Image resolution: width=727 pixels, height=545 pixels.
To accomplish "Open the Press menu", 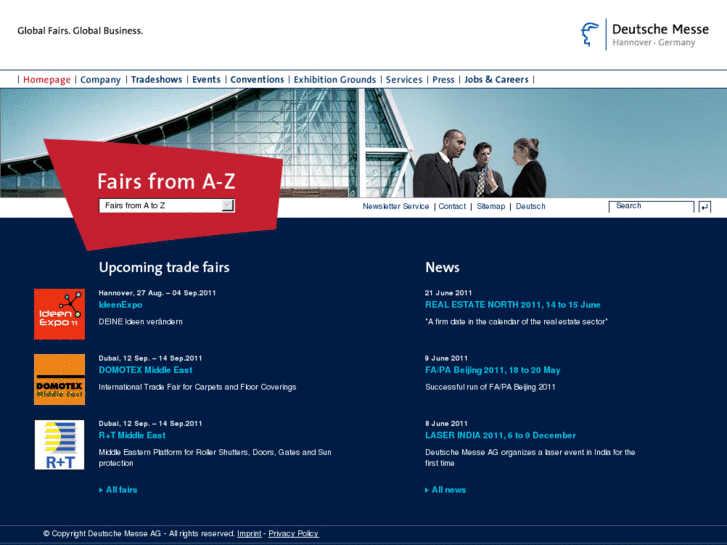I will click(443, 80).
